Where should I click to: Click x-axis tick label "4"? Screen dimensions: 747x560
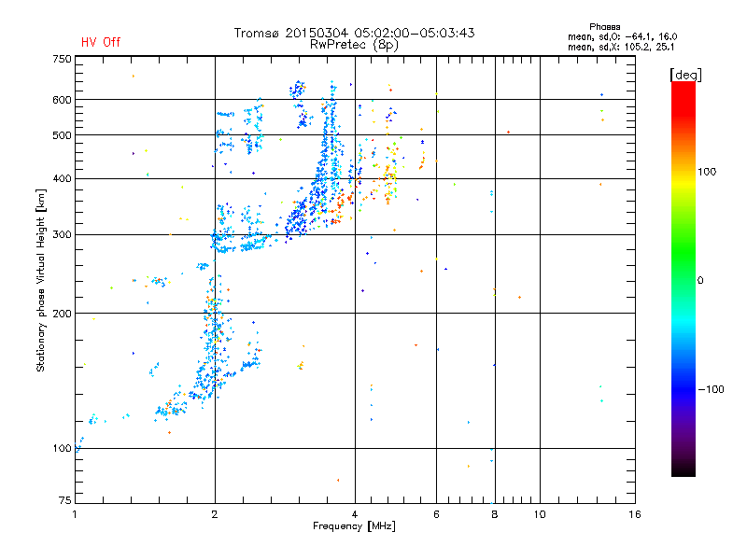pos(355,514)
